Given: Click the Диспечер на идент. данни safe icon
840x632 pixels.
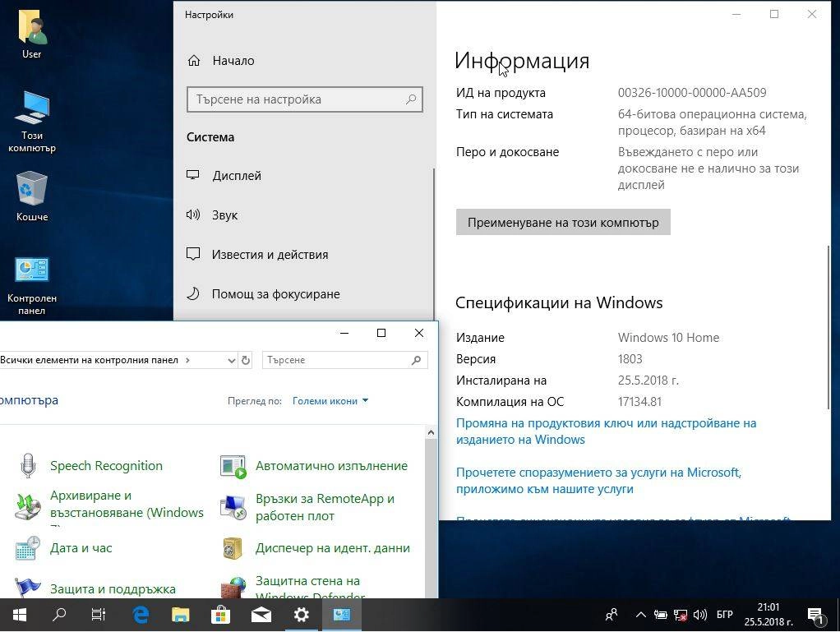Looking at the screenshot, I should (x=233, y=548).
